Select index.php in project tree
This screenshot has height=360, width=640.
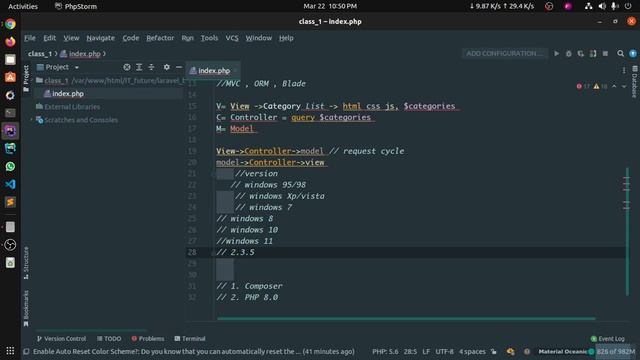(64, 93)
